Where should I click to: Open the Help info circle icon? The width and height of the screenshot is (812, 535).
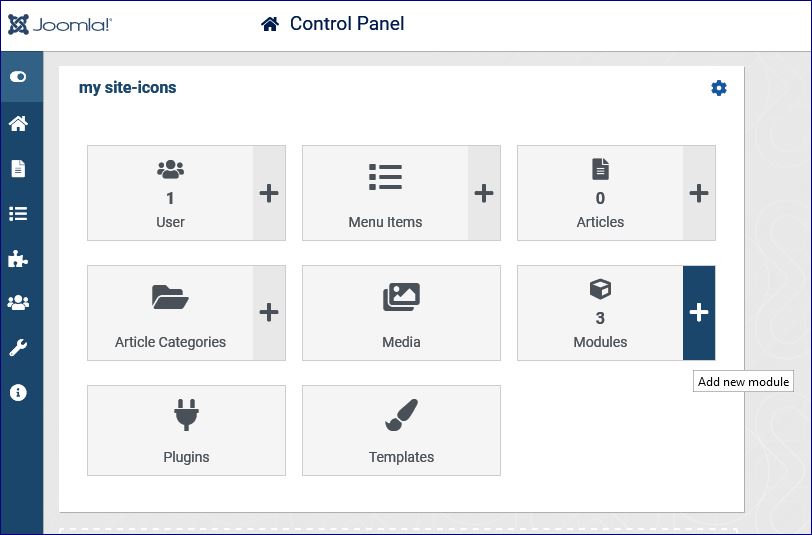(x=18, y=393)
